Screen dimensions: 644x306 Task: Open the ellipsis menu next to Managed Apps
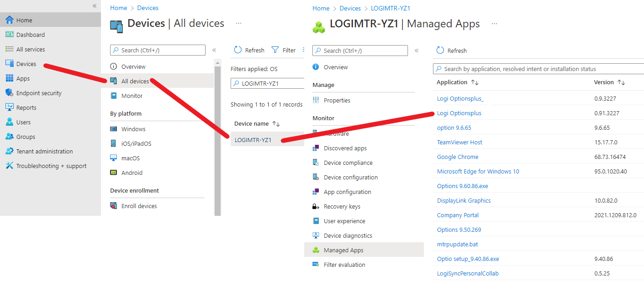tap(493, 24)
